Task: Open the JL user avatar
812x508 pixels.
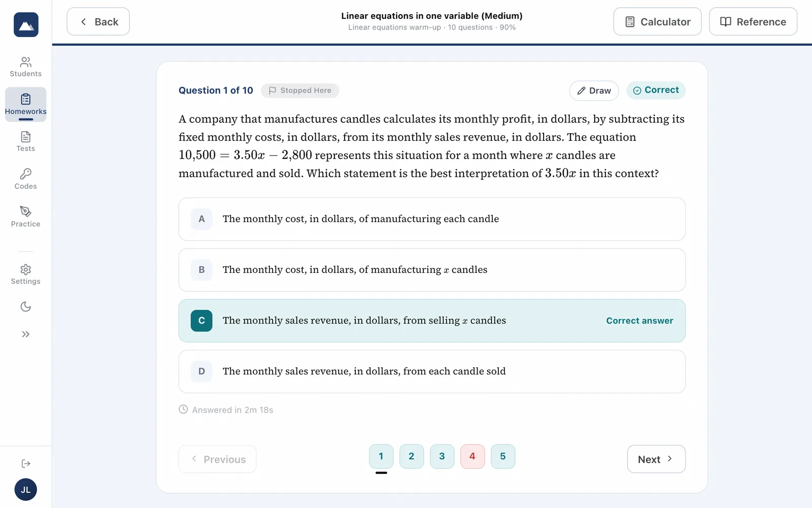Action: 26,490
